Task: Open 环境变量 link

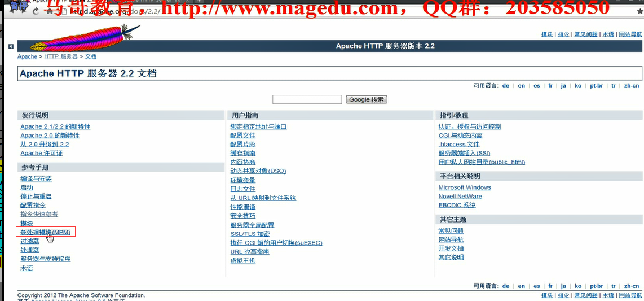Action: pyautogui.click(x=242, y=180)
